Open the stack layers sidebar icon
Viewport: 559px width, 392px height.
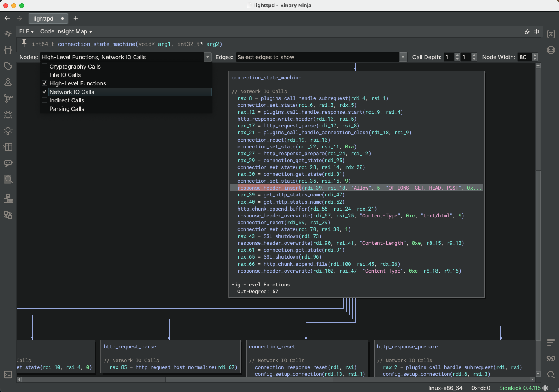(x=551, y=50)
